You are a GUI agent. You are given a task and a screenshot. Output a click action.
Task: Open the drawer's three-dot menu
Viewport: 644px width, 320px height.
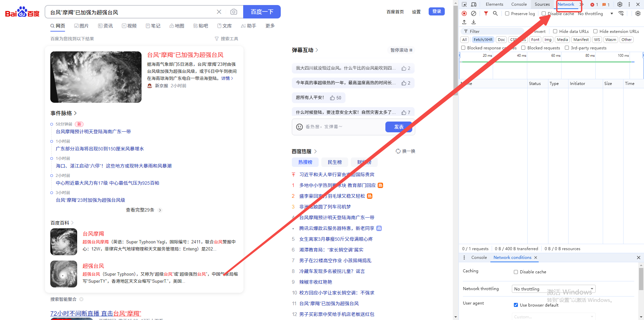[464, 258]
